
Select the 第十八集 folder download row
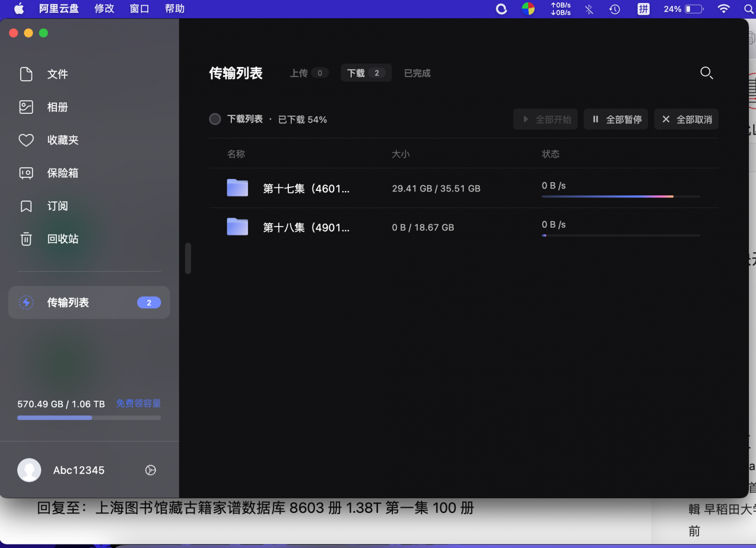(306, 228)
